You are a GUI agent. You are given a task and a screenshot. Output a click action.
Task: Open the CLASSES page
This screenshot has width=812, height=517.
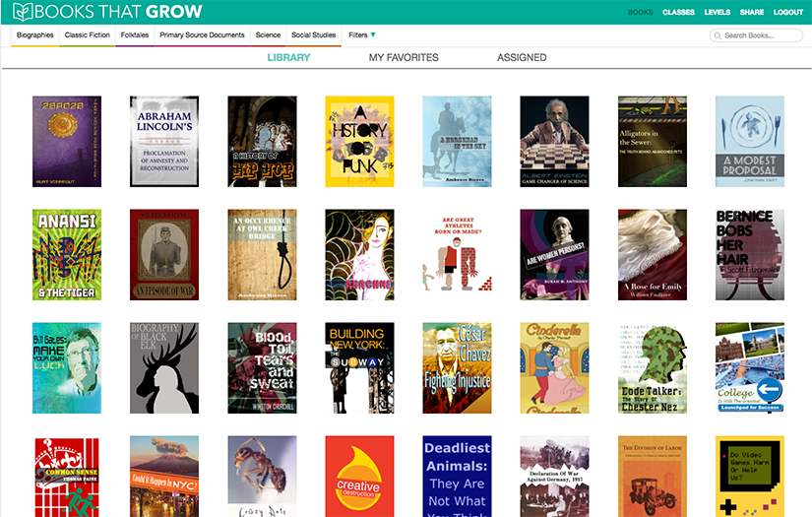tap(678, 12)
